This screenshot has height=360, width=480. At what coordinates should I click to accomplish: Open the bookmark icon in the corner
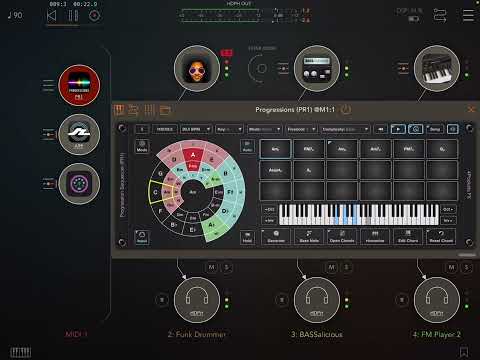click(464, 352)
